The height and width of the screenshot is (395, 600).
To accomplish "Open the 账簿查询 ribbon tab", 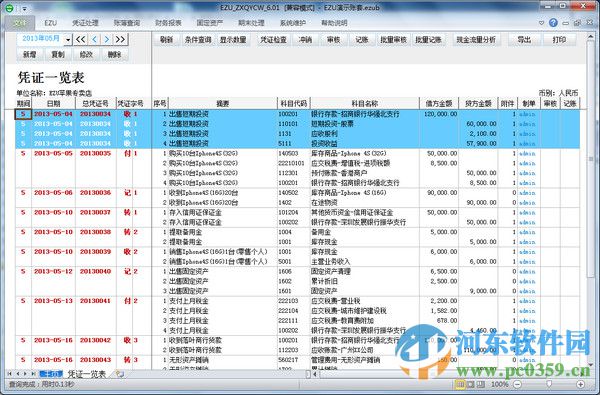I will click(127, 23).
